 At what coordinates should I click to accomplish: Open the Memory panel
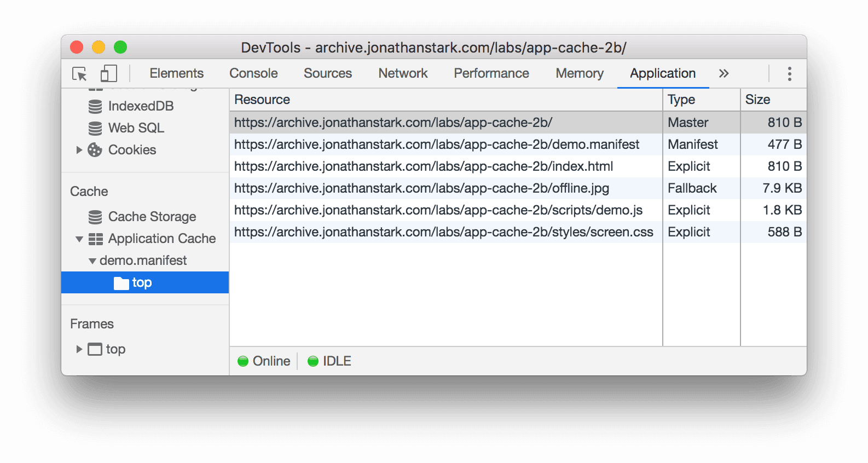(x=578, y=73)
